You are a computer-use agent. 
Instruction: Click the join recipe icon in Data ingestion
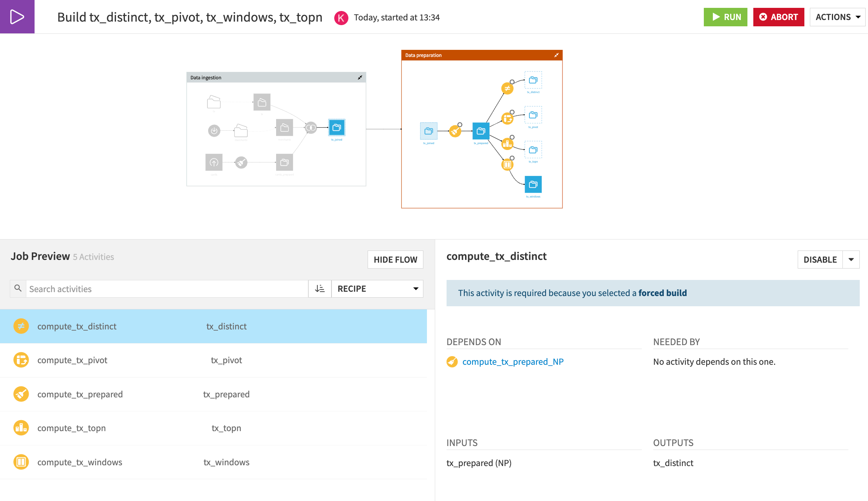pyautogui.click(x=311, y=128)
